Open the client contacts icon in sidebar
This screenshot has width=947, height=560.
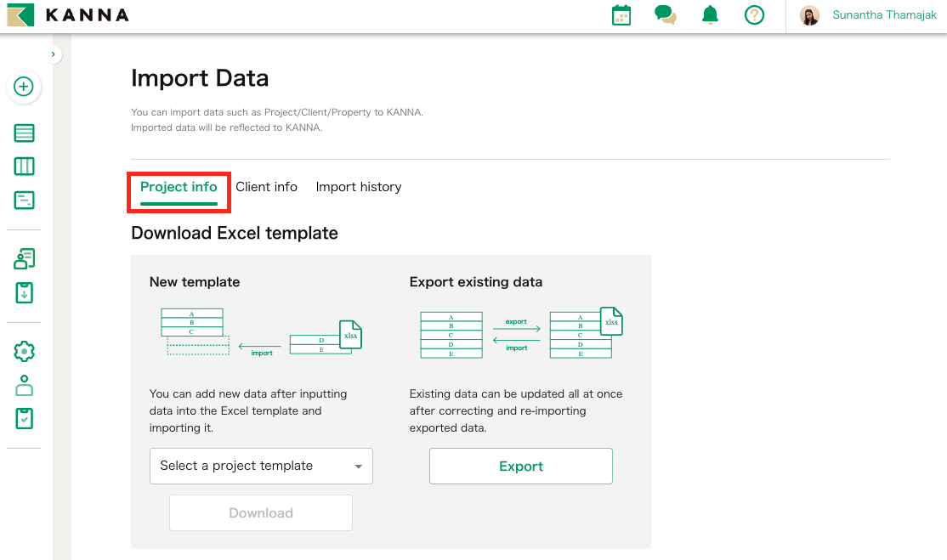[x=24, y=258]
